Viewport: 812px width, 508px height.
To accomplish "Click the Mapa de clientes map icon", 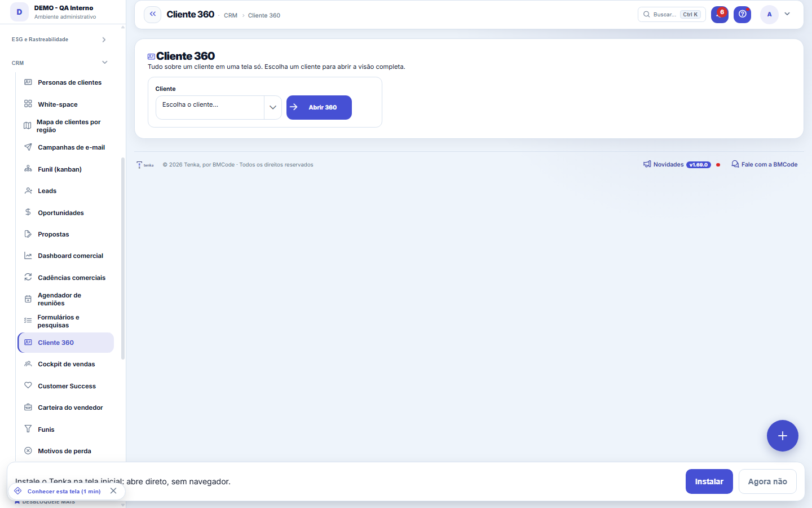I will pyautogui.click(x=28, y=126).
